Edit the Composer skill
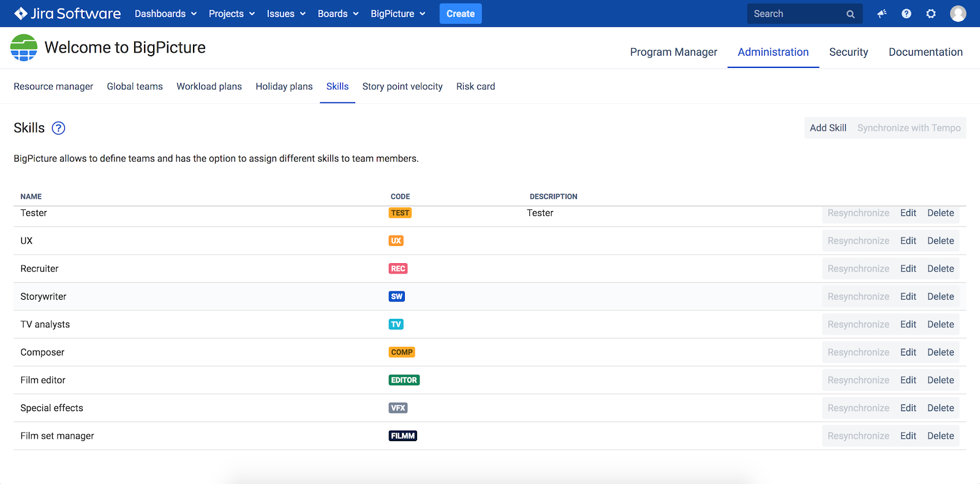980x484 pixels. point(908,352)
